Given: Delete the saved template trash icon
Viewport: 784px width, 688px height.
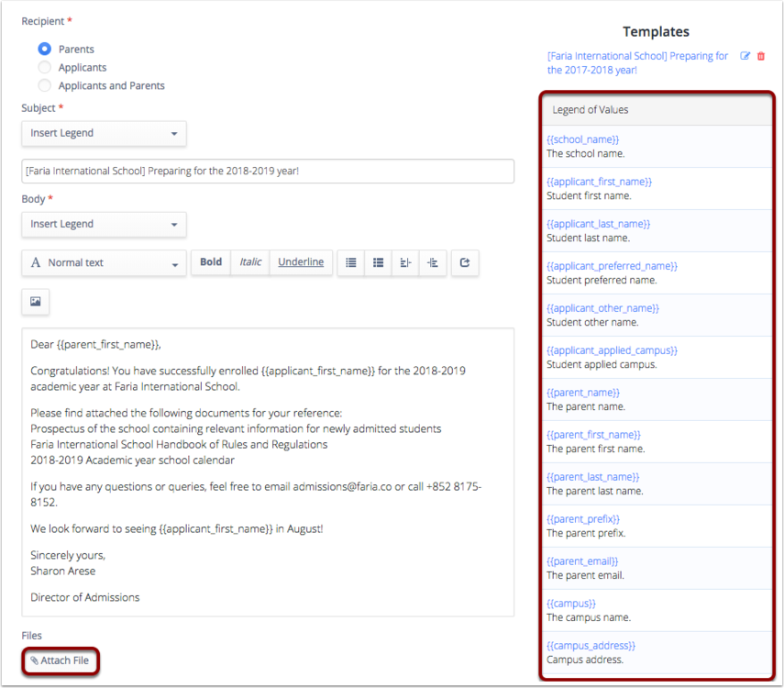Looking at the screenshot, I should [x=761, y=56].
